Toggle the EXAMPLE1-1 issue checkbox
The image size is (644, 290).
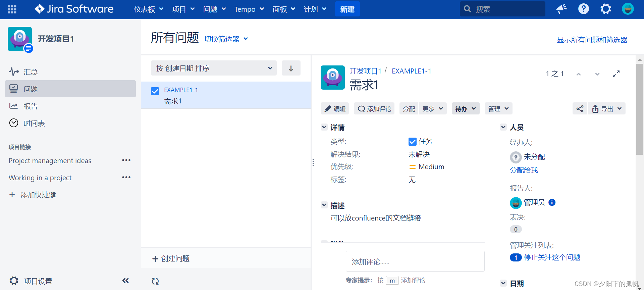pos(155,91)
